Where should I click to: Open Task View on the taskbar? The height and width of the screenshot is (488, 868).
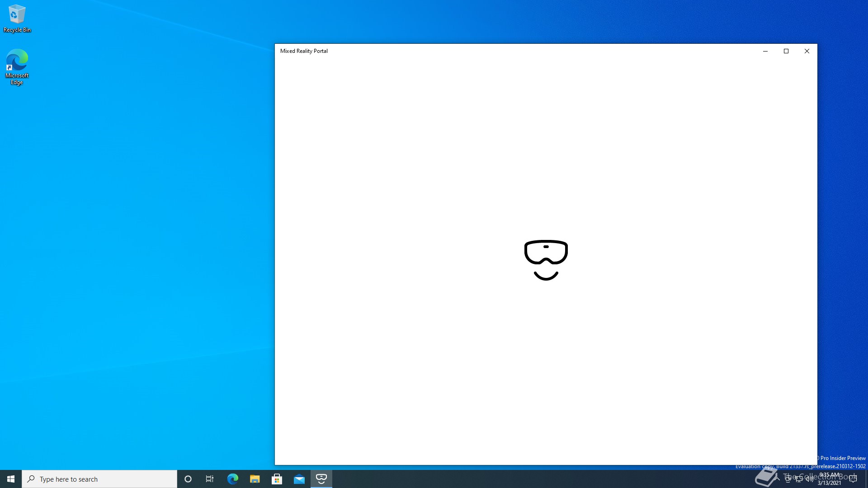(x=210, y=479)
